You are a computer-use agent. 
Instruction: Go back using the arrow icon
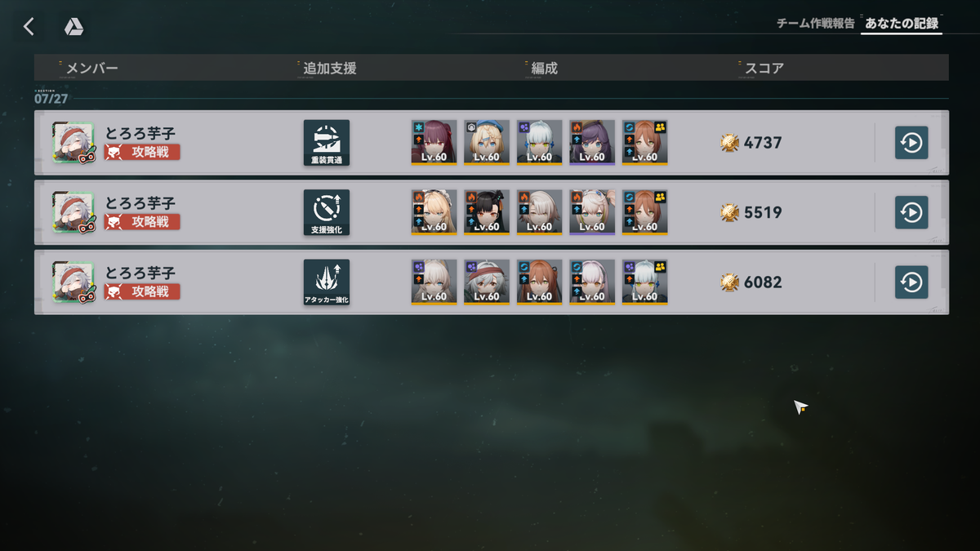29,27
